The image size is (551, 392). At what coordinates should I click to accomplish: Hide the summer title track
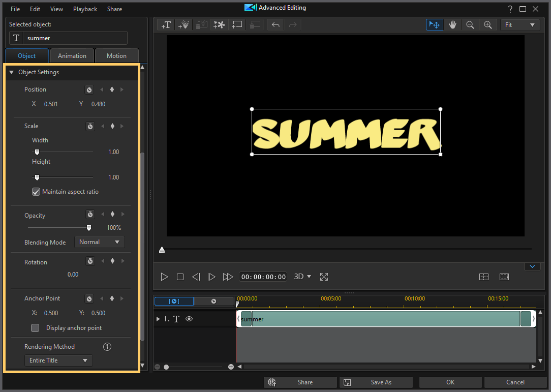[189, 319]
